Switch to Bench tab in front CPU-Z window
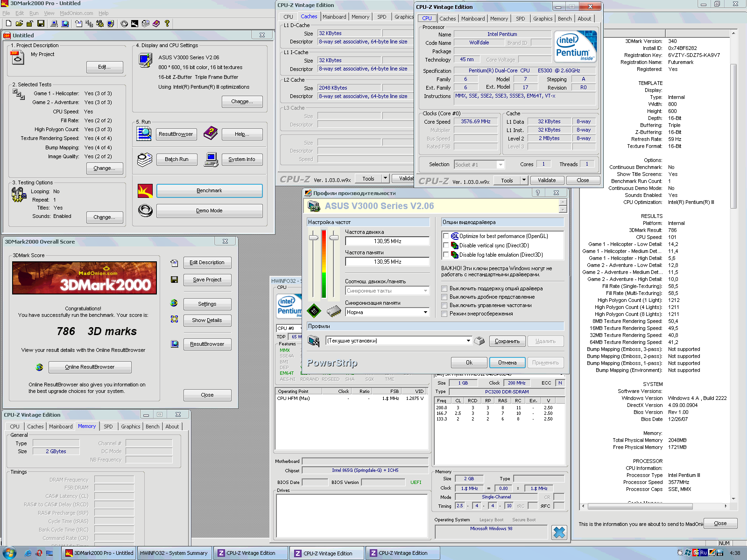Viewport: 747px width, 560px height. [564, 19]
